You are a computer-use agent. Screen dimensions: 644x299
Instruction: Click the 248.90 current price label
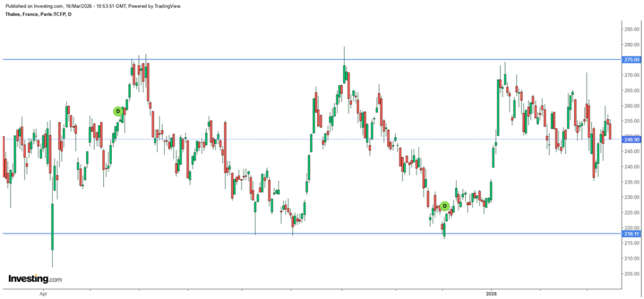point(631,140)
